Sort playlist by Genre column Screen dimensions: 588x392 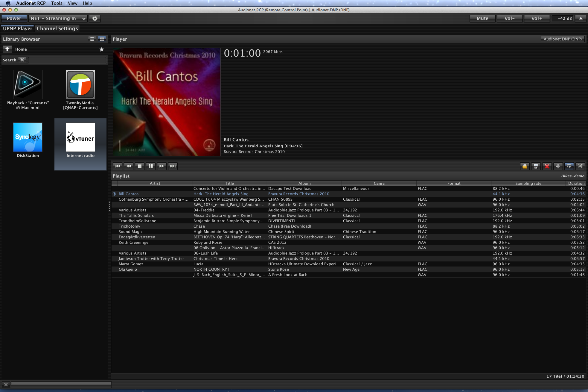[379, 183]
